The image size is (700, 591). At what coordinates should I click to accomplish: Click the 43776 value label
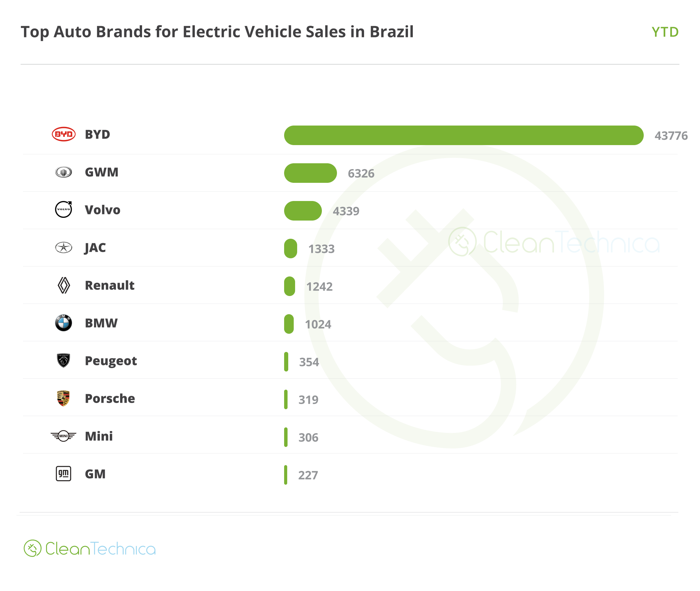point(671,136)
